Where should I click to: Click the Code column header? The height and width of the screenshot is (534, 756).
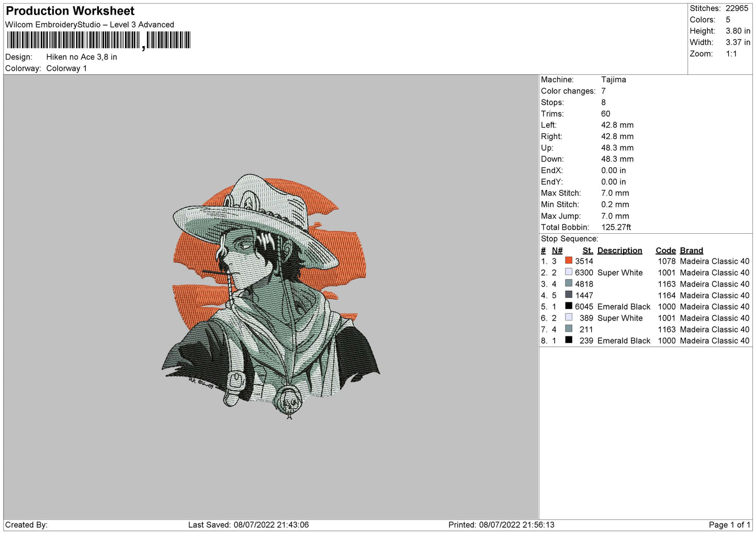(665, 251)
